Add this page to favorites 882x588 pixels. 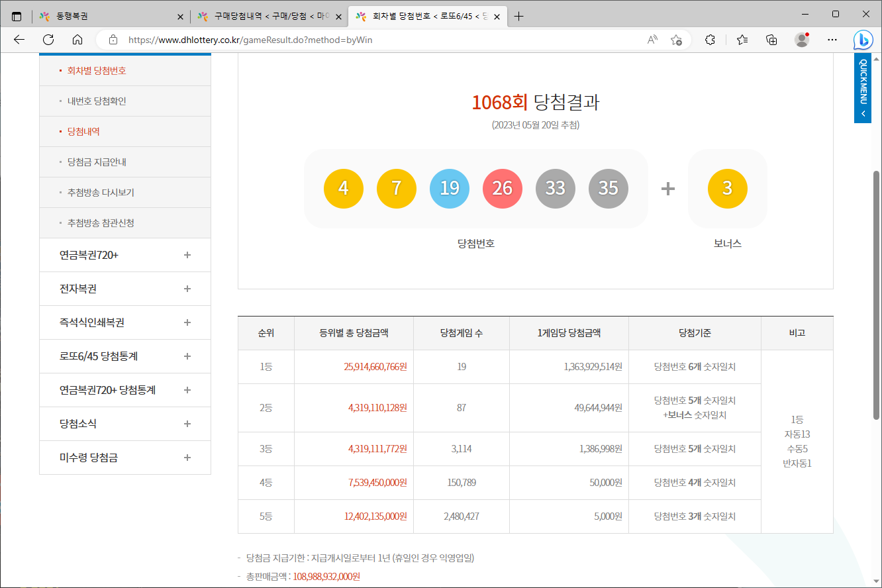(x=676, y=40)
